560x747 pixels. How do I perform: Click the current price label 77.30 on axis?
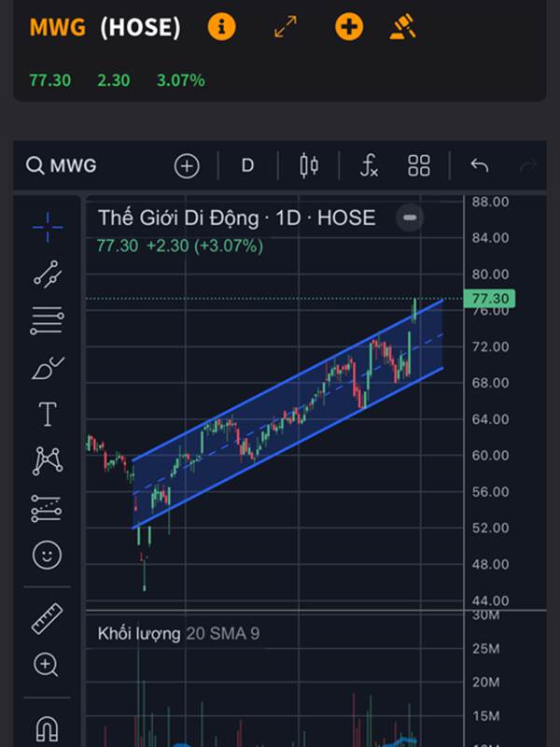coord(489,299)
